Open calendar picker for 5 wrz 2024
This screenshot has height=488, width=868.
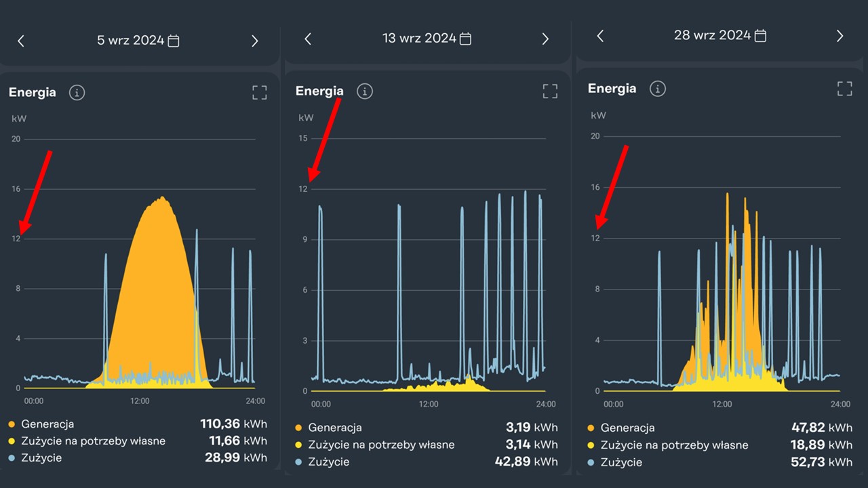(174, 41)
